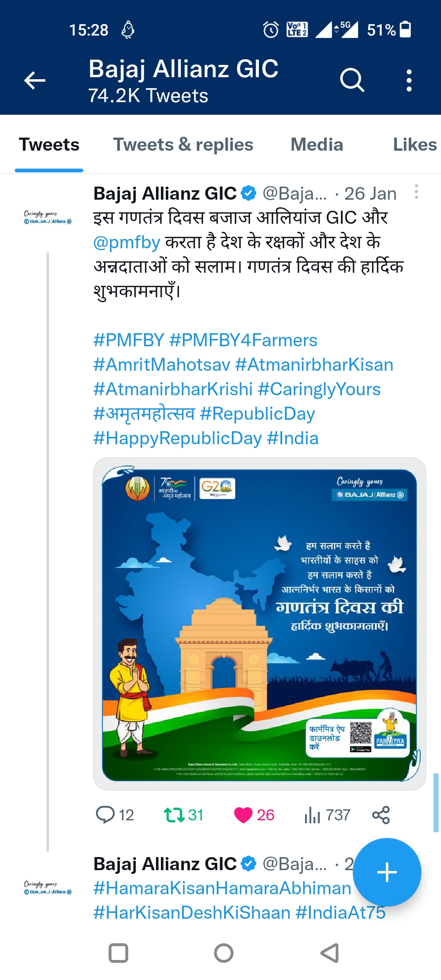Open search on Bajaj Allianz profile
The width and height of the screenshot is (441, 980).
(352, 80)
